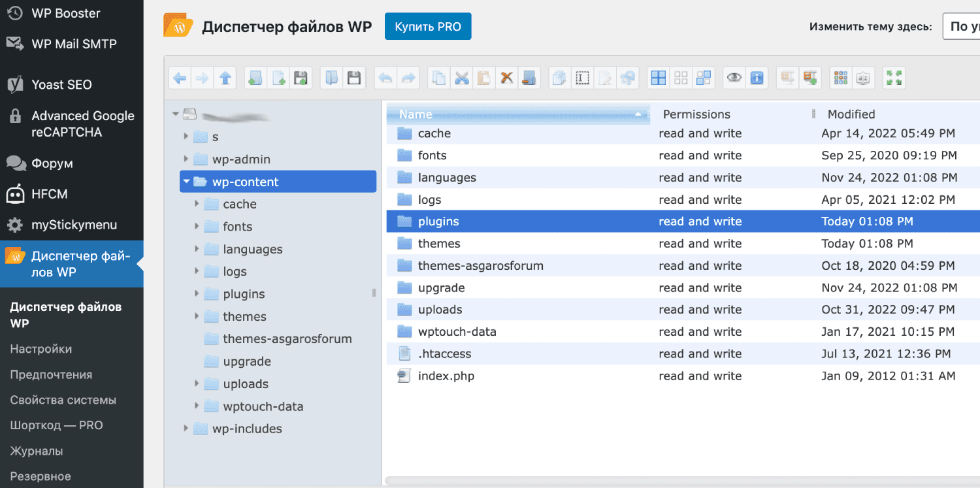980x488 pixels.
Task: Open the Шорткод — PRO submenu link
Action: (56, 425)
